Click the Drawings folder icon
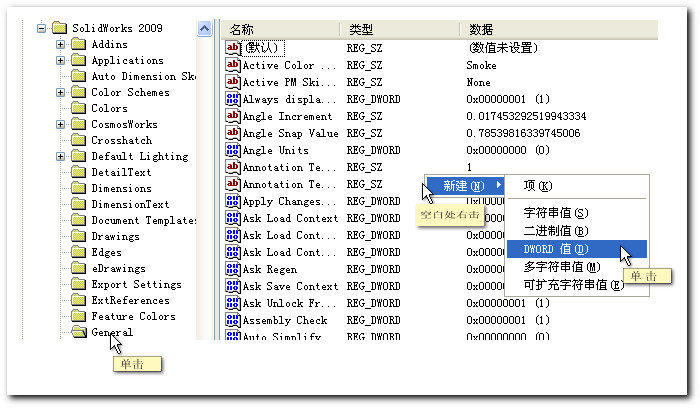 click(79, 236)
